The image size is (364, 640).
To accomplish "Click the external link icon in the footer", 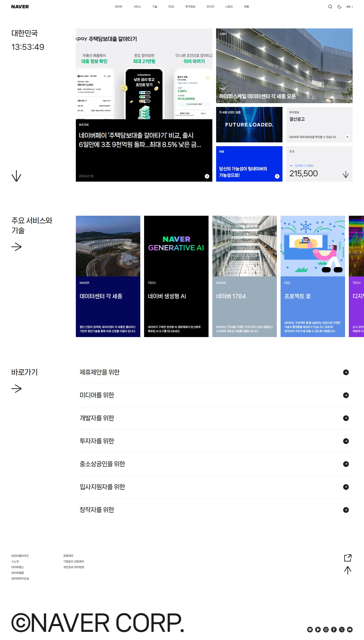I will point(348,558).
